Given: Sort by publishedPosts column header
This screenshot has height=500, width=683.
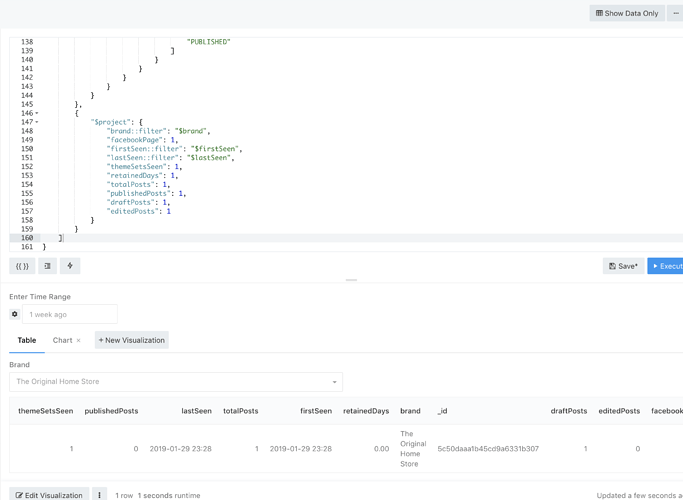Looking at the screenshot, I should click(x=111, y=411).
